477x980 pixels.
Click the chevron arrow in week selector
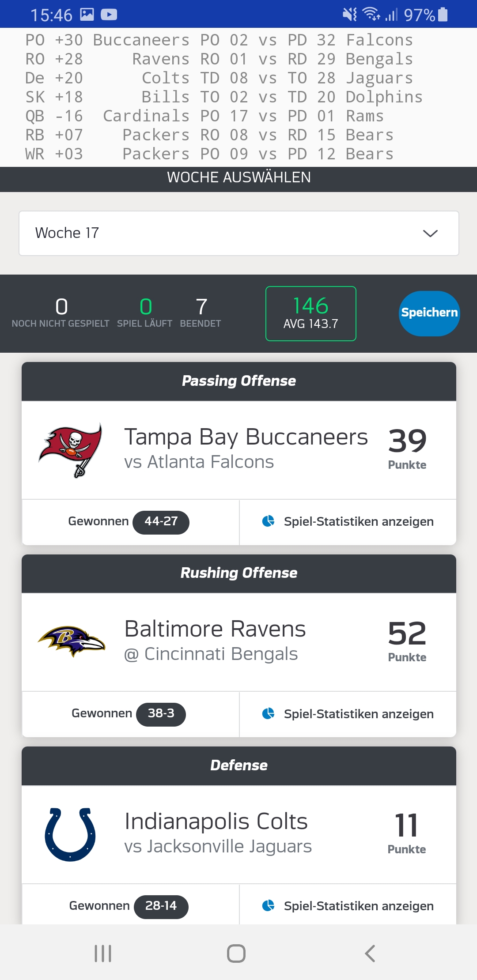[x=430, y=233]
